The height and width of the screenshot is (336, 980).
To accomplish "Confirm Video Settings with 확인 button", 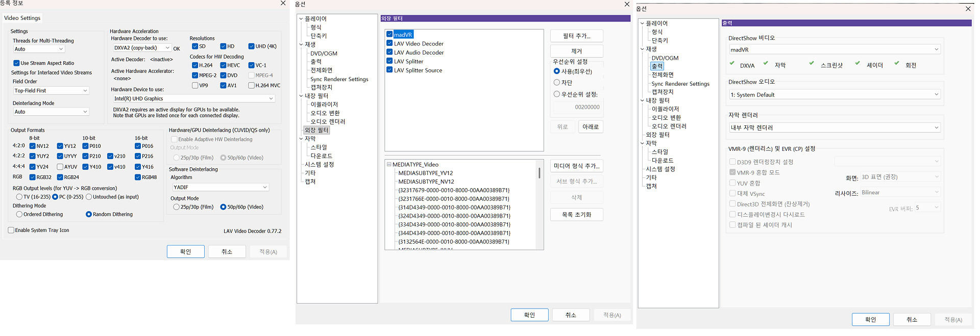I will pyautogui.click(x=186, y=251).
